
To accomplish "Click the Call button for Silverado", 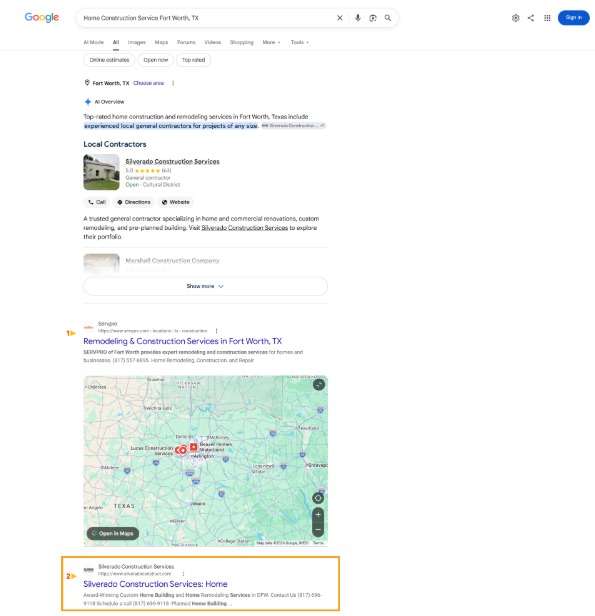I will (x=97, y=202).
